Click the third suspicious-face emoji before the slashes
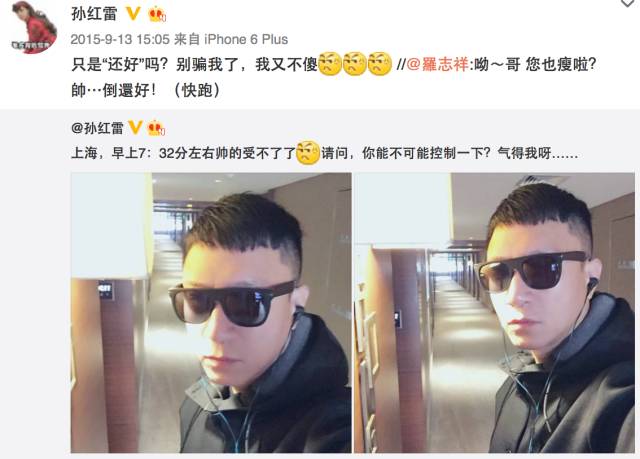640x459 pixels. pos(380,64)
